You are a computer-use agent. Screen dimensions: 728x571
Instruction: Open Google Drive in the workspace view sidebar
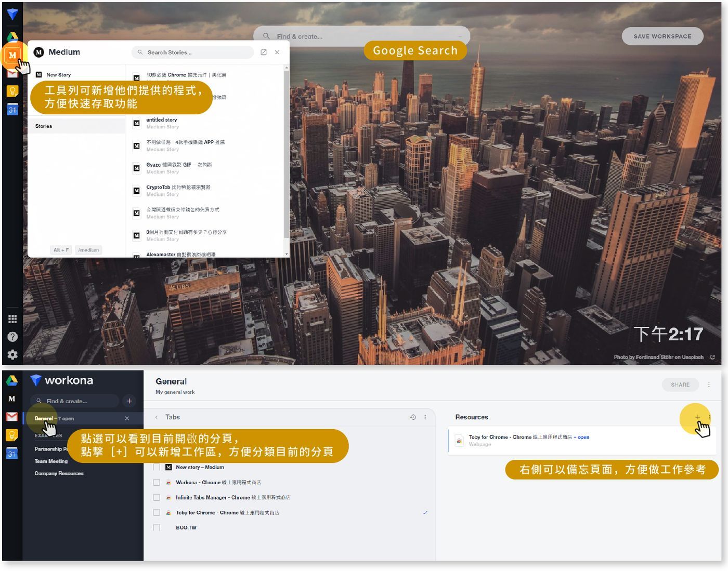point(12,381)
